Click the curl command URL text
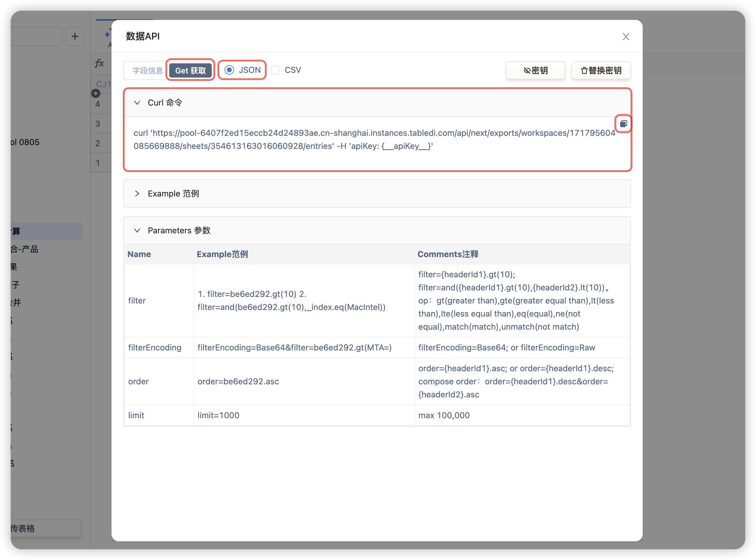756x560 pixels. click(x=374, y=139)
